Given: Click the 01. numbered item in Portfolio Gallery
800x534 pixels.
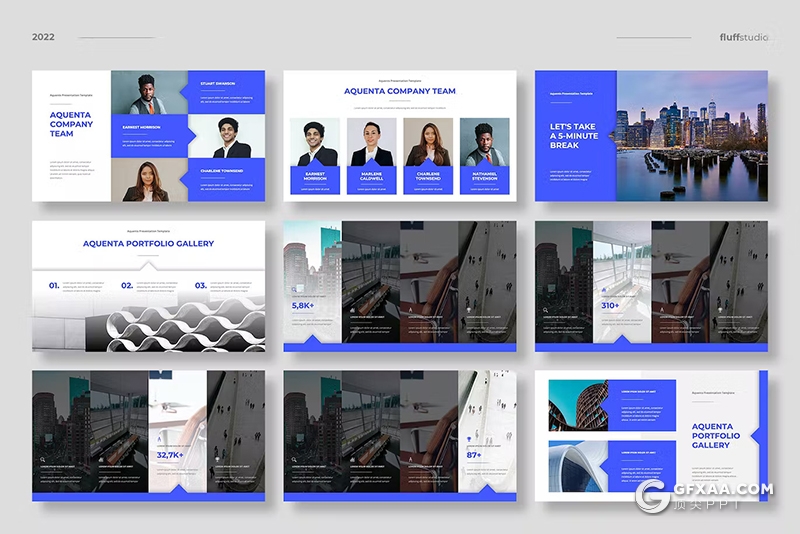Looking at the screenshot, I should (54, 285).
